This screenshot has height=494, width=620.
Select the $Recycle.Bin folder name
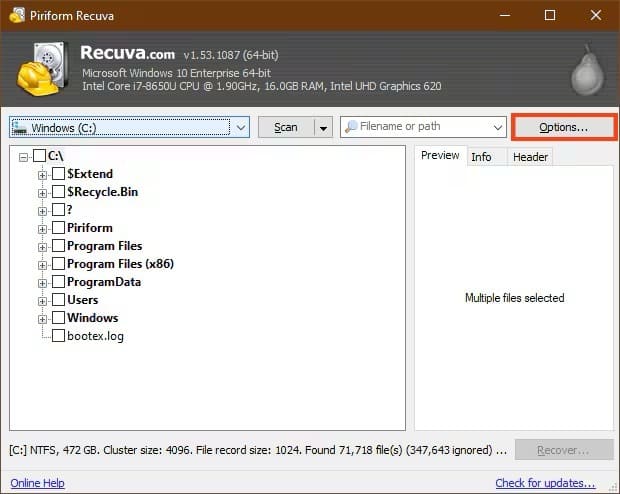click(x=103, y=192)
